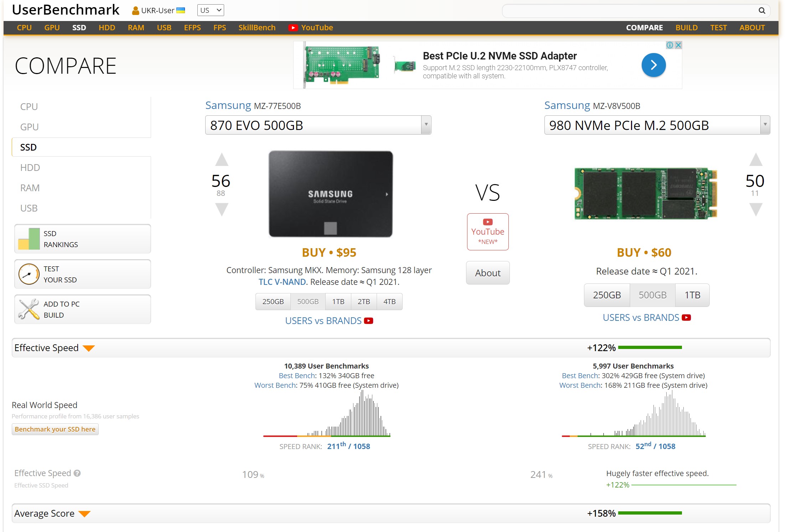Viewport: 786px width, 532px height.
Task: Open EFPS in the top navbar
Action: tap(192, 28)
